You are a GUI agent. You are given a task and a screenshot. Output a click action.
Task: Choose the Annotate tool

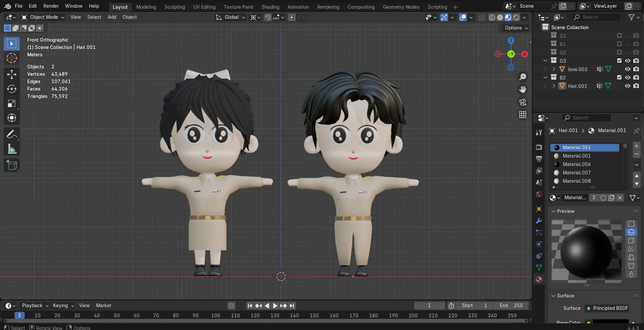coord(12,134)
